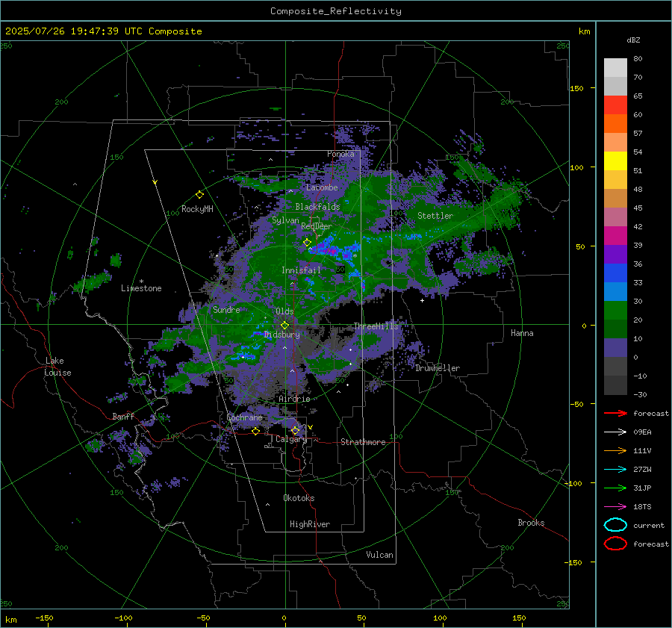
Task: Click the yellow radar-center diamond near Olds
Action: coord(284,326)
